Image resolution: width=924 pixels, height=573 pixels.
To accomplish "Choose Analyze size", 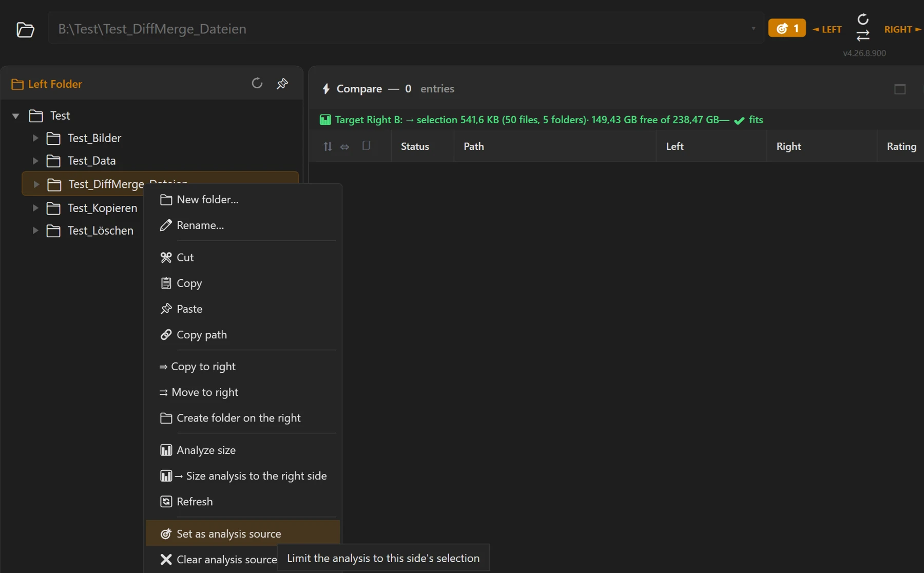I will coord(242,450).
